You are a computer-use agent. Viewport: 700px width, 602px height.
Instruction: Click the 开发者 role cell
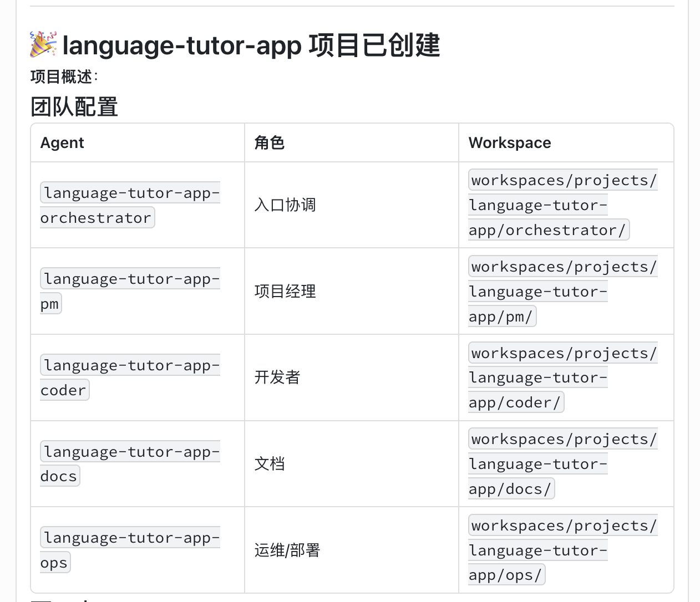277,377
